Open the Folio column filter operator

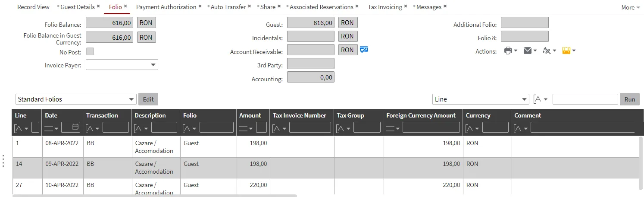click(x=190, y=128)
